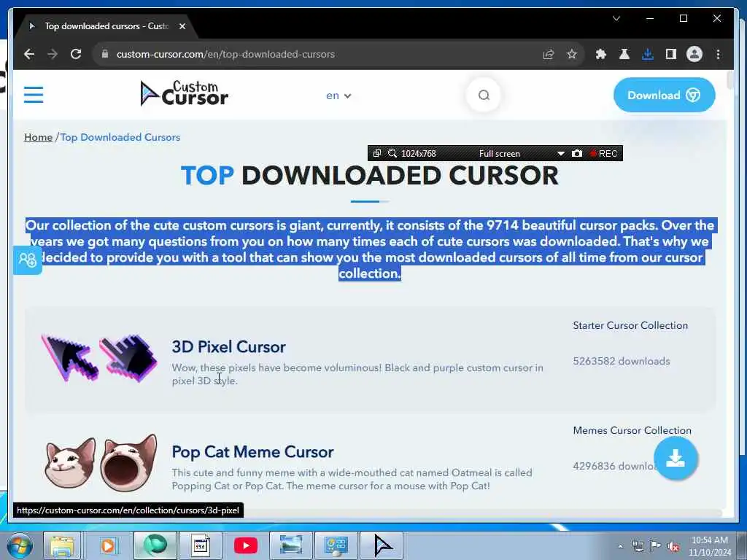Open the media player taskbar icon
The height and width of the screenshot is (560, 747).
108,545
